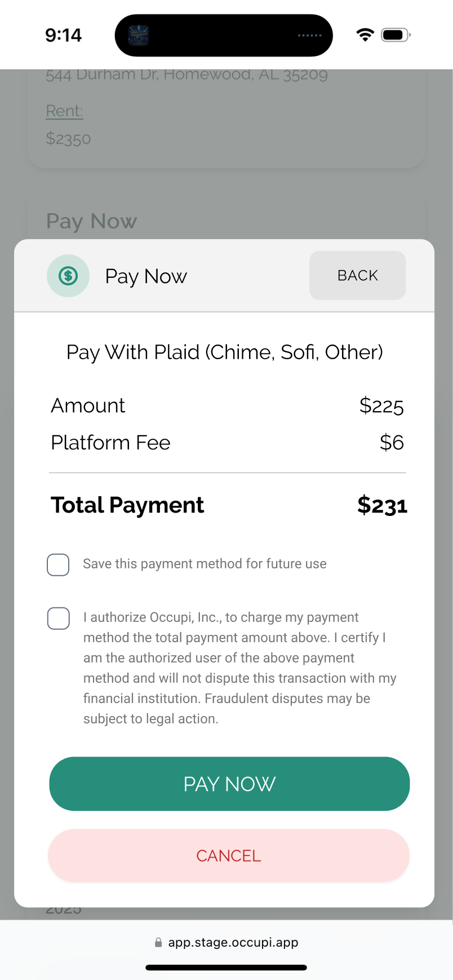Check Save this payment method for future use

58,564
